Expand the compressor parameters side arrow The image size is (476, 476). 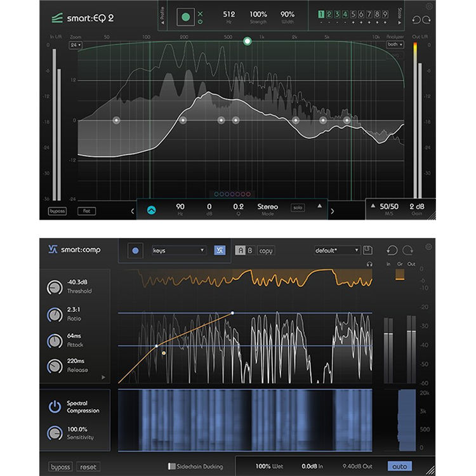[x=103, y=378]
